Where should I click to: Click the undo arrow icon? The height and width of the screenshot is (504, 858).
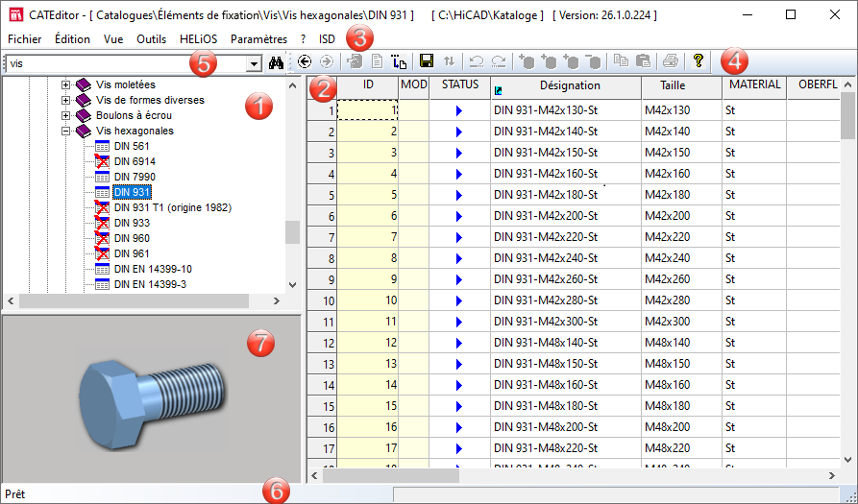coord(476,61)
